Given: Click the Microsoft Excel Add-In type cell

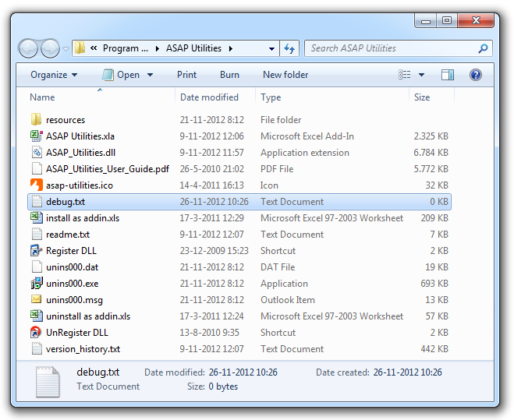Looking at the screenshot, I should (307, 136).
